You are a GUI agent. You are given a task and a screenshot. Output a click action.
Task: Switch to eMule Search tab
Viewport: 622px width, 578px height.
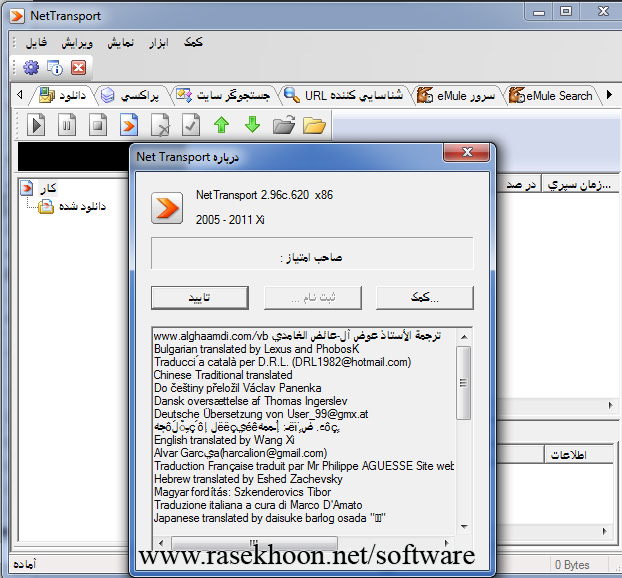click(x=551, y=96)
